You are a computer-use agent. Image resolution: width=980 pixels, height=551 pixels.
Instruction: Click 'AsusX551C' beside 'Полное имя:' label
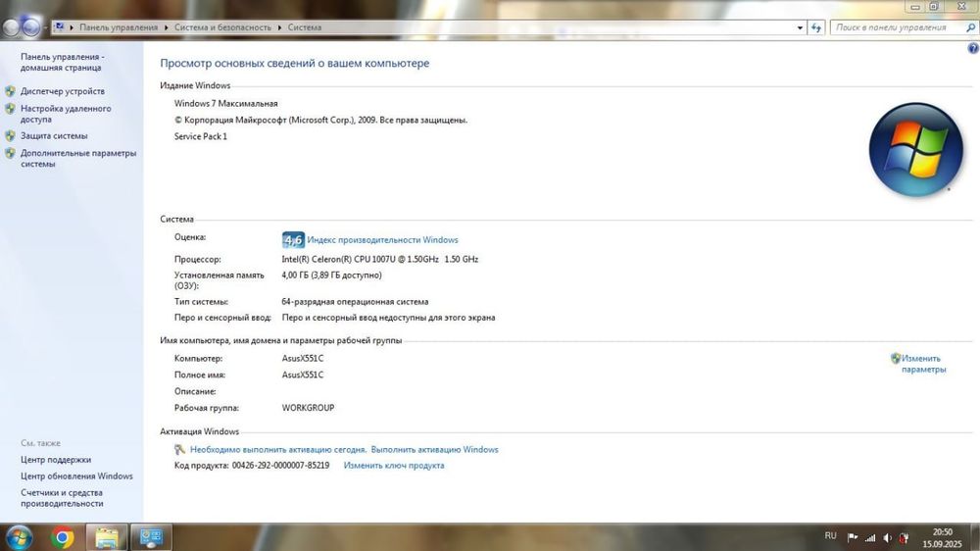(x=303, y=375)
